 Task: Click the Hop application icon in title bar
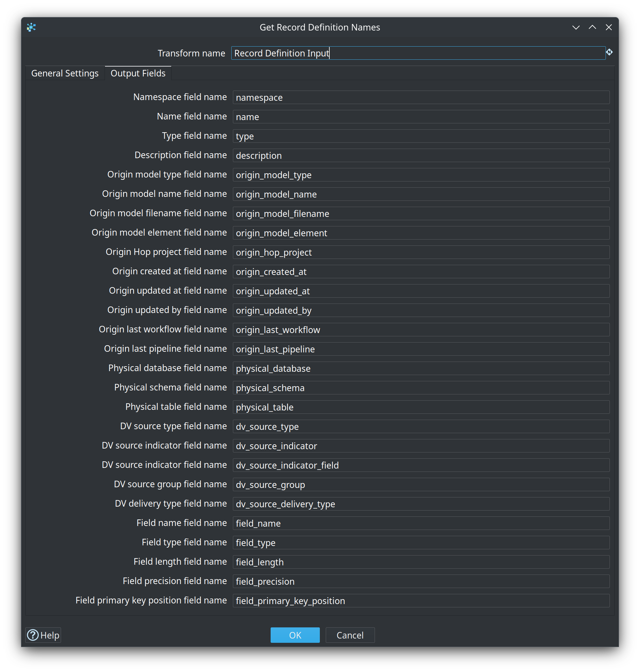point(31,27)
